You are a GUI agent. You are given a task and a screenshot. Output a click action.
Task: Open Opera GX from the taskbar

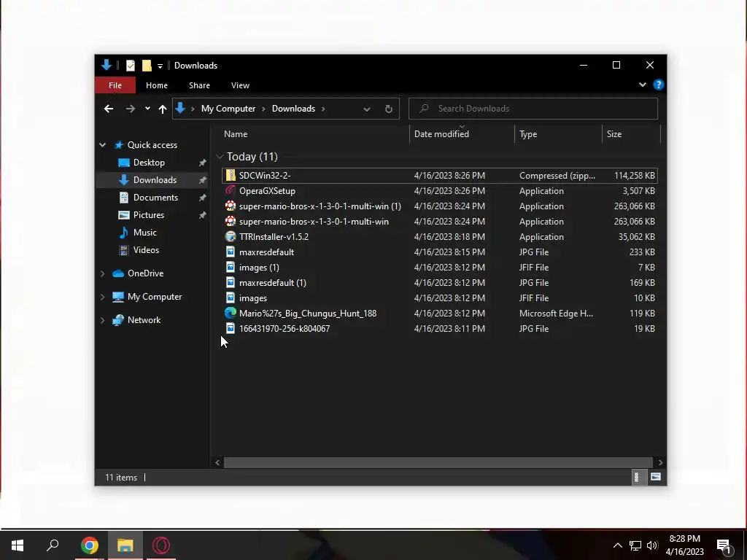[161, 545]
